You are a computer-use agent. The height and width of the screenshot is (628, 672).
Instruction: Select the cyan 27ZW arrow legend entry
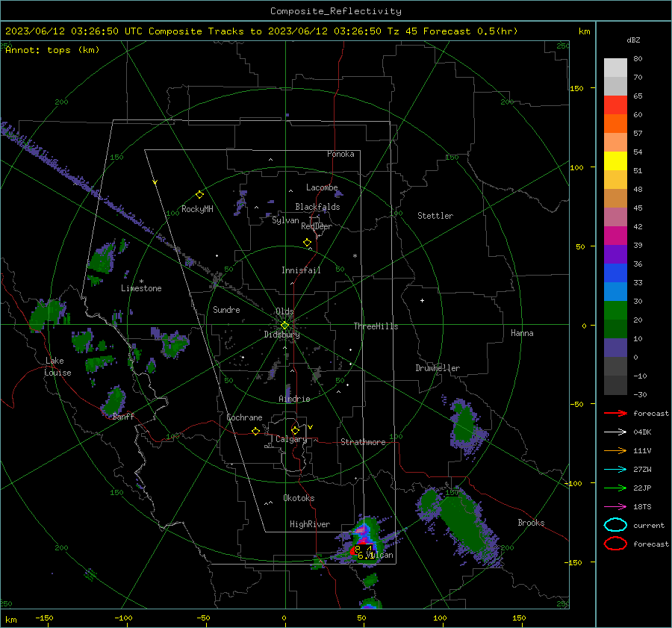(615, 470)
